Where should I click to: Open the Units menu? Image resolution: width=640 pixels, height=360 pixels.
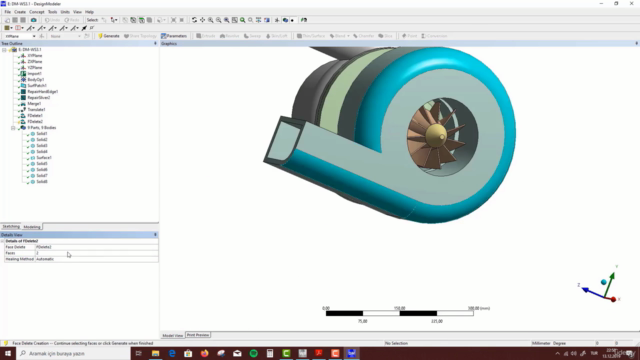click(x=65, y=12)
